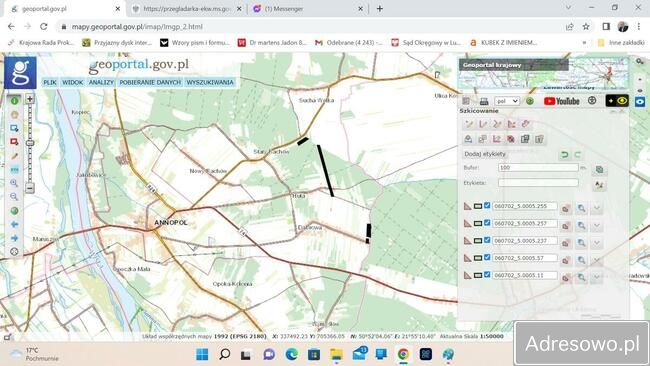Click into the Bufor input field
Viewport: 650px width, 366px height.
(538, 167)
